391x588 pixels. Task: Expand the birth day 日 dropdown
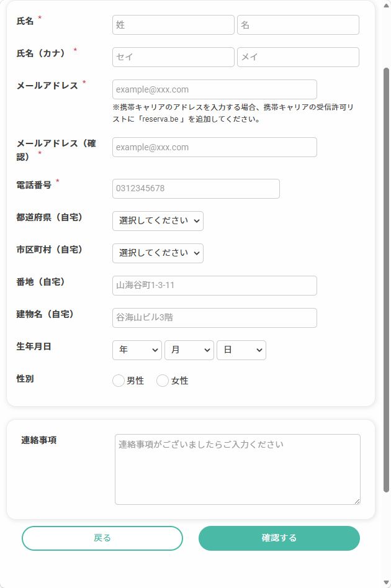241,350
